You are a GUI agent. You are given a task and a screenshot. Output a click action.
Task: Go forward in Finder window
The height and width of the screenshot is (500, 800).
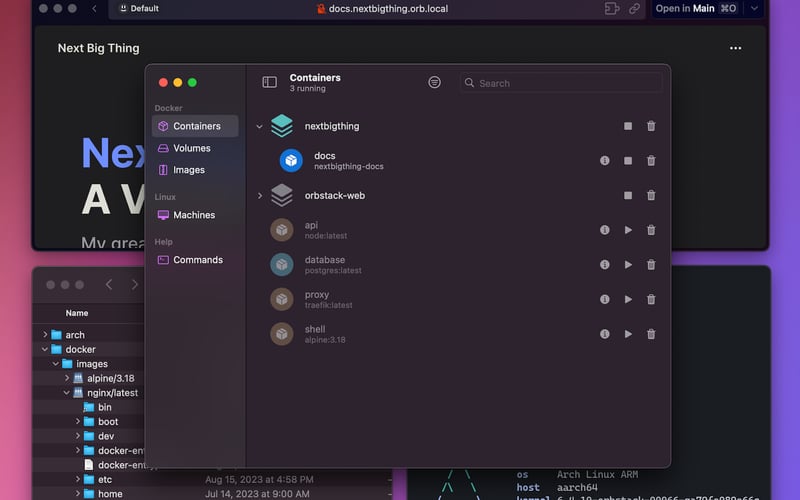(134, 285)
